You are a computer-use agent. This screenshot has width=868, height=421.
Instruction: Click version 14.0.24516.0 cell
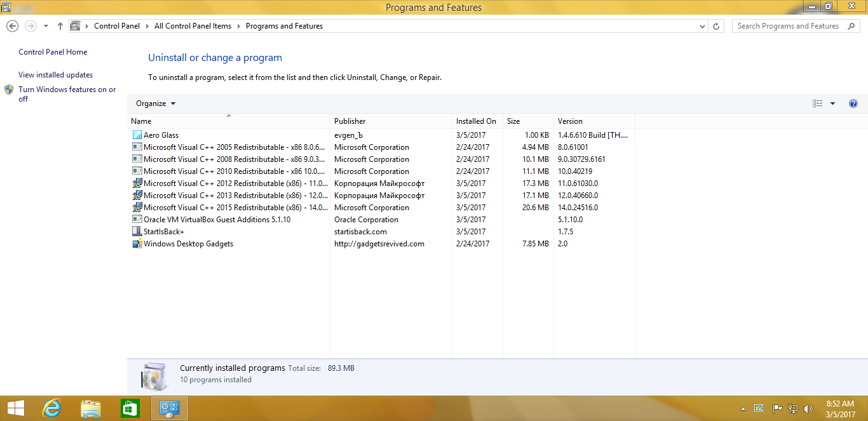coord(578,208)
